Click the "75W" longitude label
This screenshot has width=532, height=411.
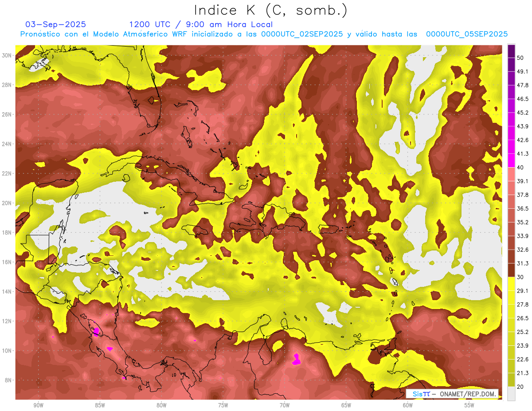[x=223, y=406]
